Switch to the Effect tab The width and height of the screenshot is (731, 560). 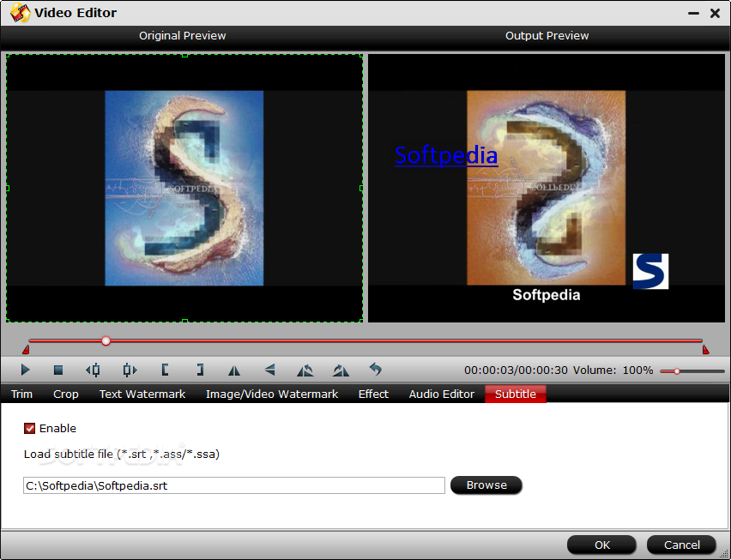pos(373,394)
